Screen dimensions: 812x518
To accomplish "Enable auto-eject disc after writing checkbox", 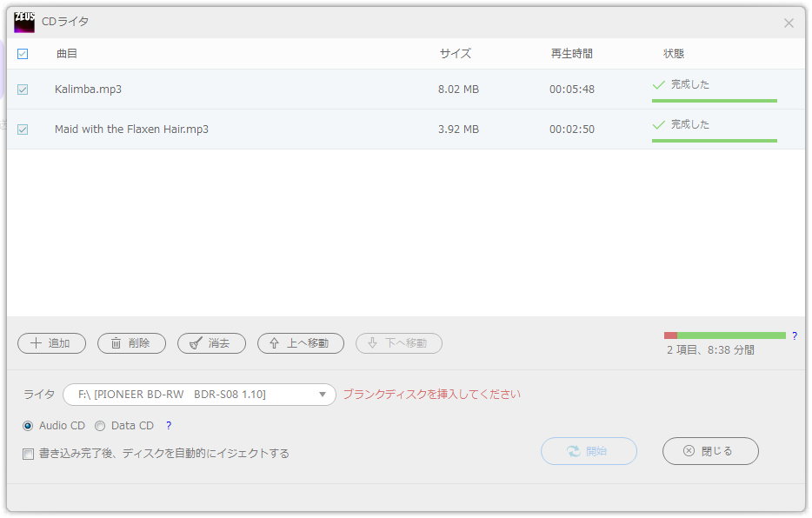I will 28,455.
